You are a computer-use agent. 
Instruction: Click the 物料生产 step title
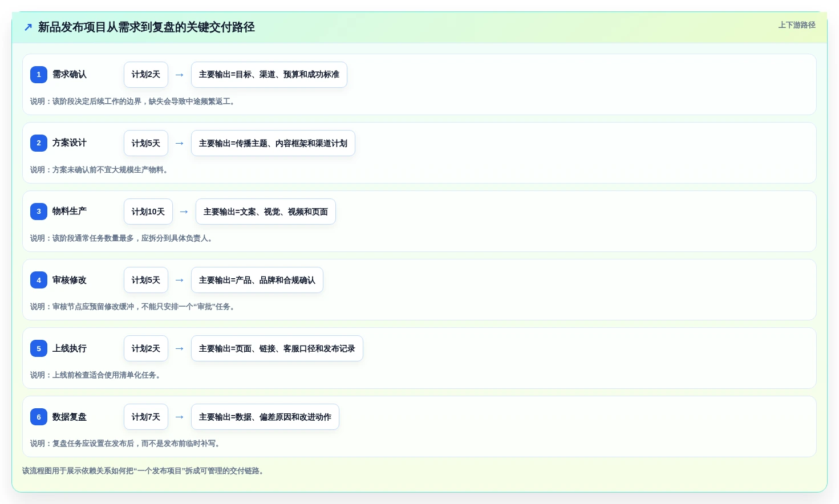click(70, 211)
